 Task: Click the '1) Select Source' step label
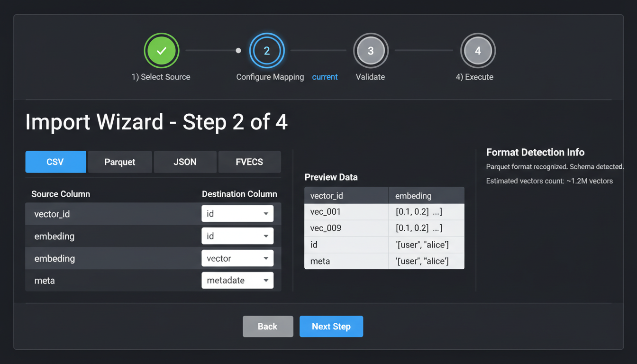pyautogui.click(x=161, y=77)
